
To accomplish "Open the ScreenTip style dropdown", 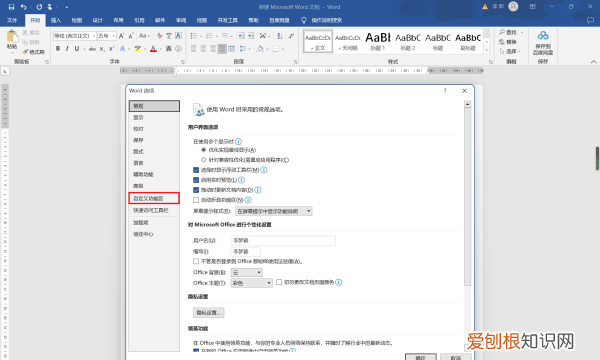I will (274, 211).
